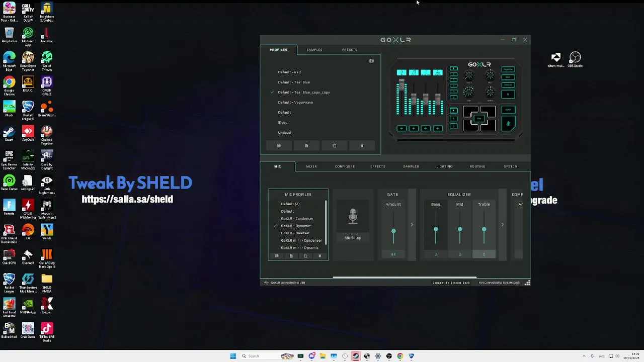This screenshot has width=644, height=362.
Task: Open Google Chrome desktop shortcut
Action: click(x=9, y=84)
